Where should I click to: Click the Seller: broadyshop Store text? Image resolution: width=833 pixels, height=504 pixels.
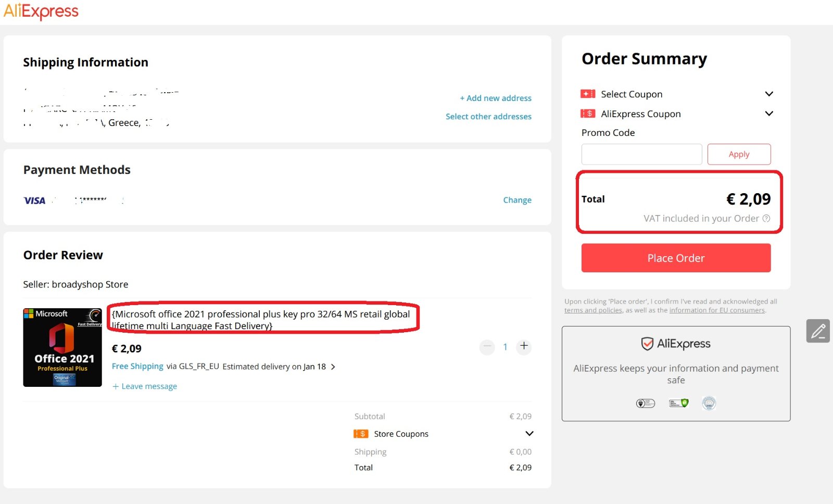pos(75,284)
